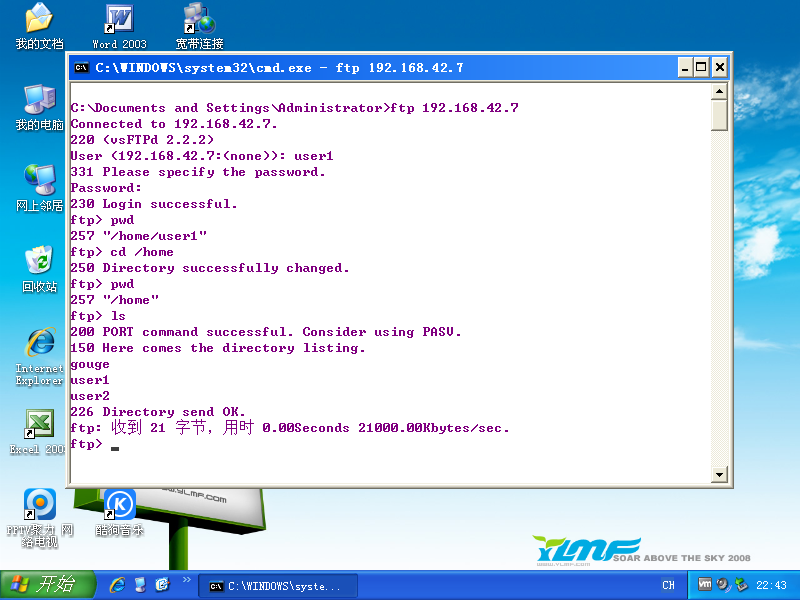Screen dimensions: 800x600
Task: Close the cmd.exe ftp window
Action: [719, 67]
